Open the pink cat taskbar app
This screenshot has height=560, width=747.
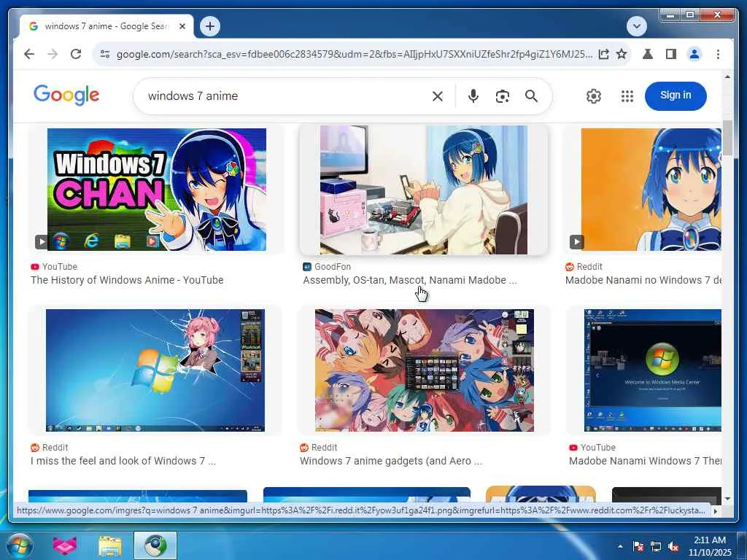click(65, 545)
